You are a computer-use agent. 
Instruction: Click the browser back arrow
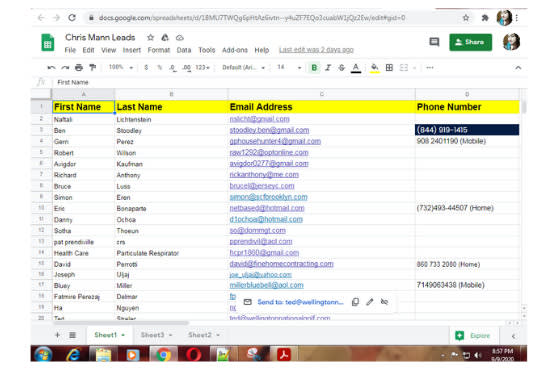(41, 18)
